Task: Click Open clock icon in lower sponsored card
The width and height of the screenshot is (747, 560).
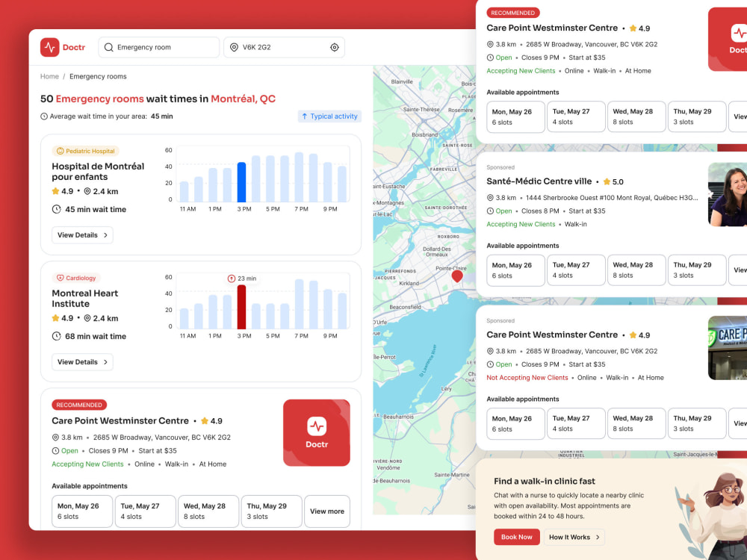Action: click(x=490, y=364)
